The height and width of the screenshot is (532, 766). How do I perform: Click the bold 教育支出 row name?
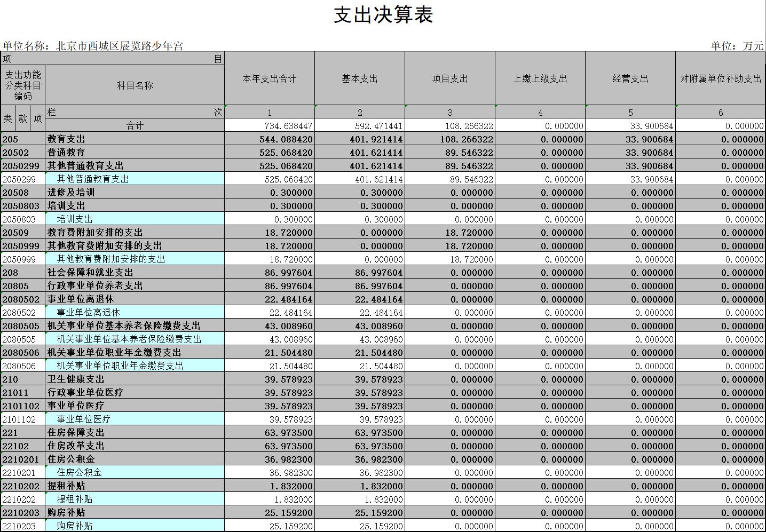(135, 139)
